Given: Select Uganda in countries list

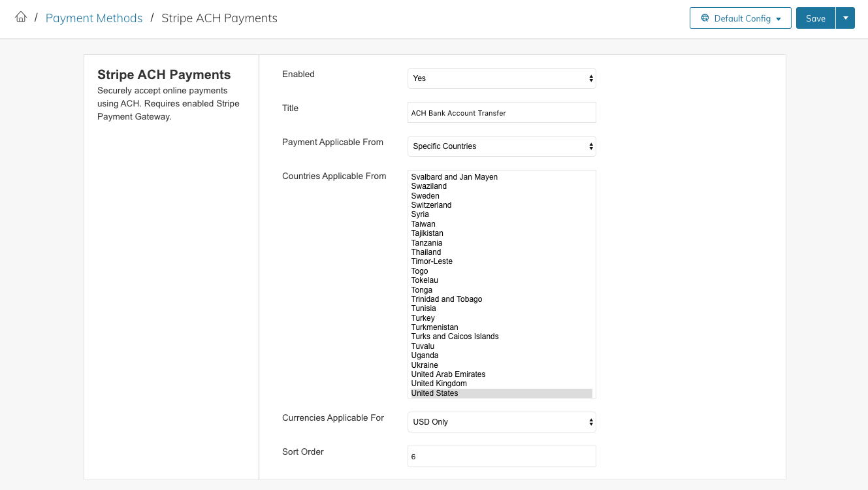Looking at the screenshot, I should click(x=500, y=355).
